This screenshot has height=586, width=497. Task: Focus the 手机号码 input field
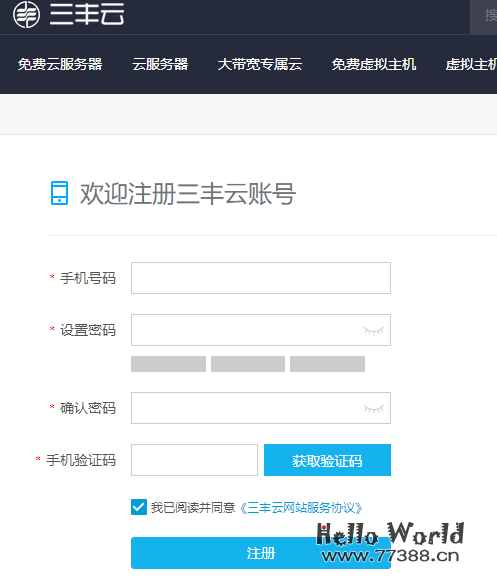(261, 278)
